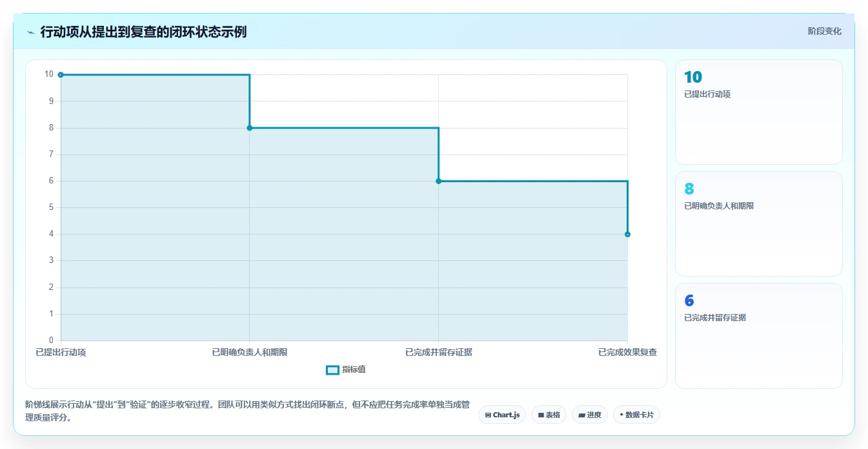
Task: Click the 已完成效果复查 axis label
Action: tap(627, 352)
